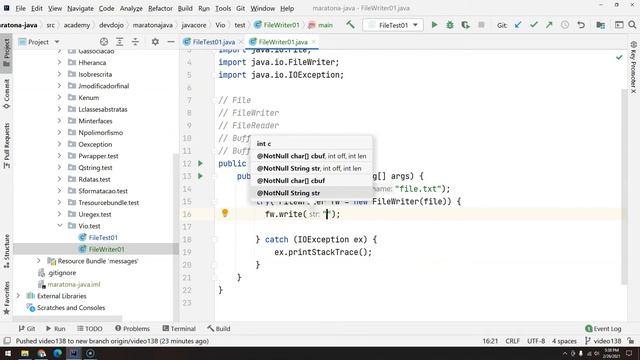
Task: Click the stop process square icon
Action: click(x=481, y=25)
